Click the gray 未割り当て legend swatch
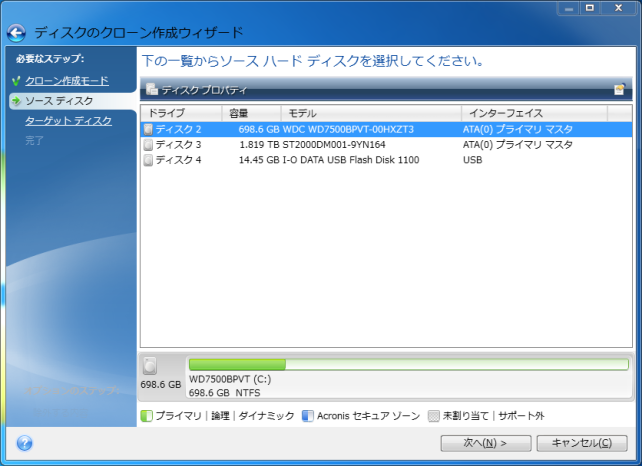This screenshot has width=642, height=466. (434, 416)
